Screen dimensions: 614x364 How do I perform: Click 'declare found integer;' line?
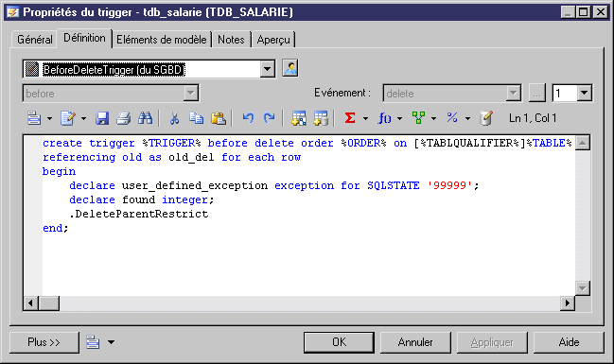pos(142,199)
